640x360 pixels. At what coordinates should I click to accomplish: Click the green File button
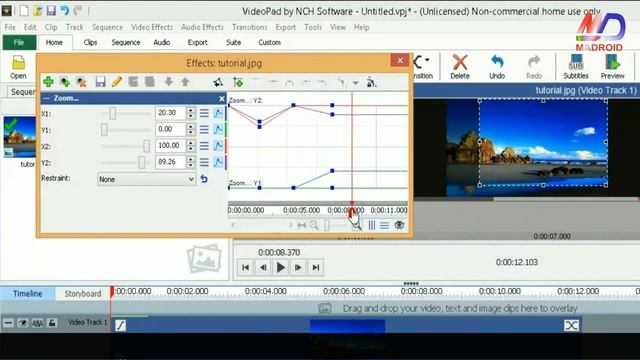point(19,42)
